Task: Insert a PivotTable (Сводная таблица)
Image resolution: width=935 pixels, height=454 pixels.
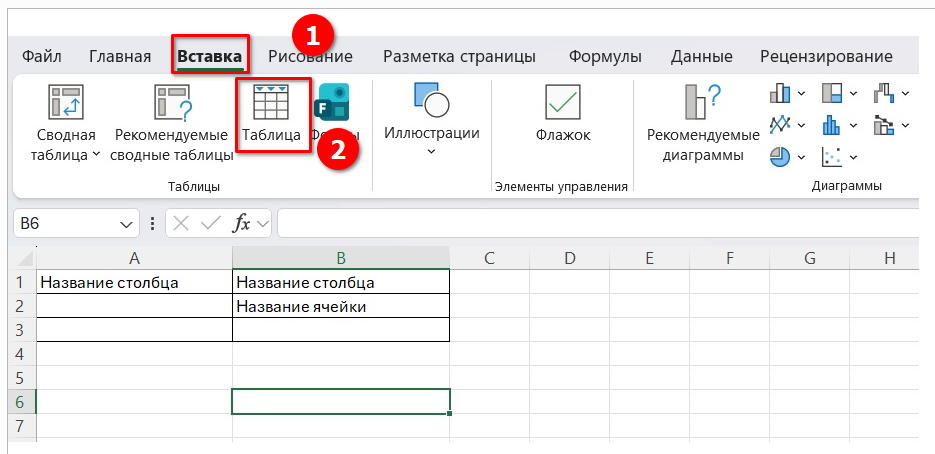Action: (65, 123)
